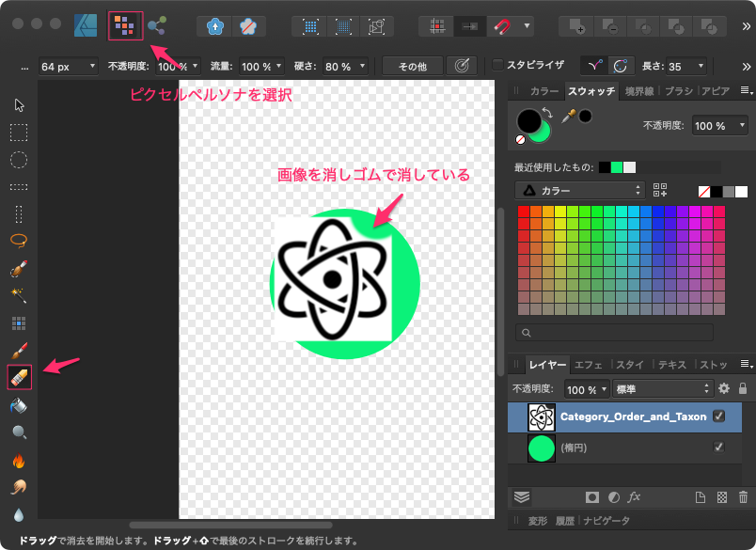Screen dimensions: 756x550
Task: Toggle visibility of the (楕円) layer
Action: (719, 448)
